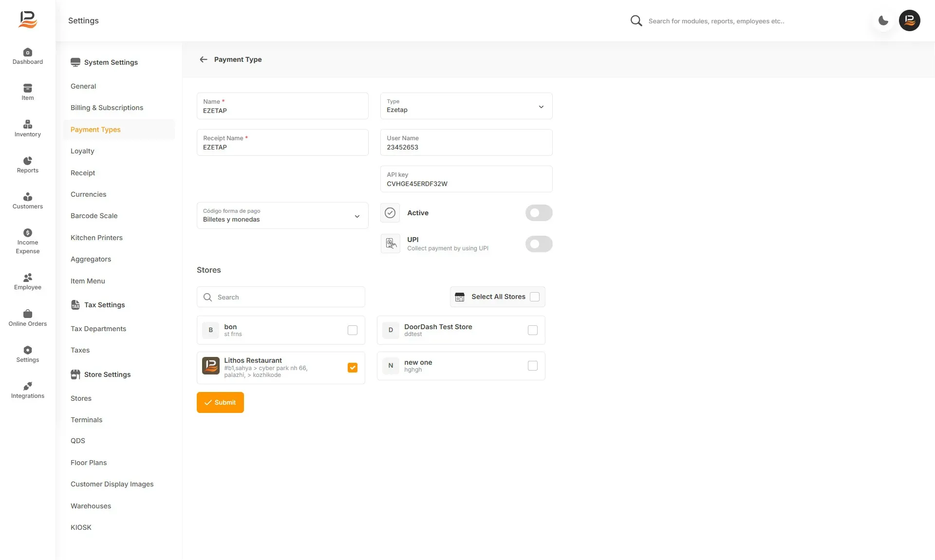Open Online Orders bag icon
The image size is (935, 560).
click(28, 314)
